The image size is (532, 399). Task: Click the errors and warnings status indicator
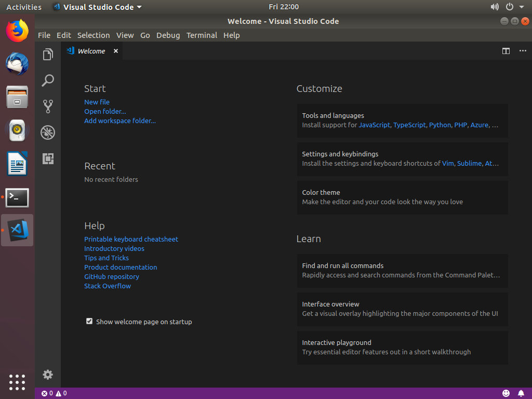54,393
